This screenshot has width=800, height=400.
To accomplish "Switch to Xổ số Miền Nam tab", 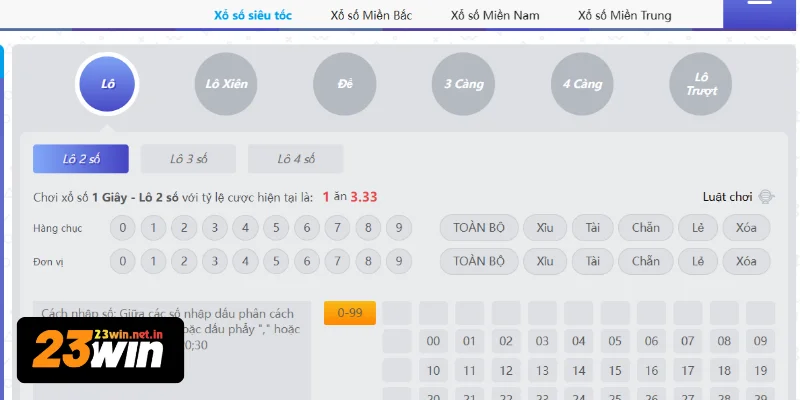I will (495, 15).
